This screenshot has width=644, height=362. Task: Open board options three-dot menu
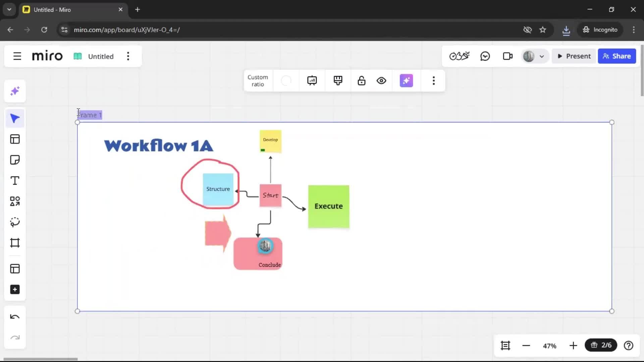click(x=128, y=56)
